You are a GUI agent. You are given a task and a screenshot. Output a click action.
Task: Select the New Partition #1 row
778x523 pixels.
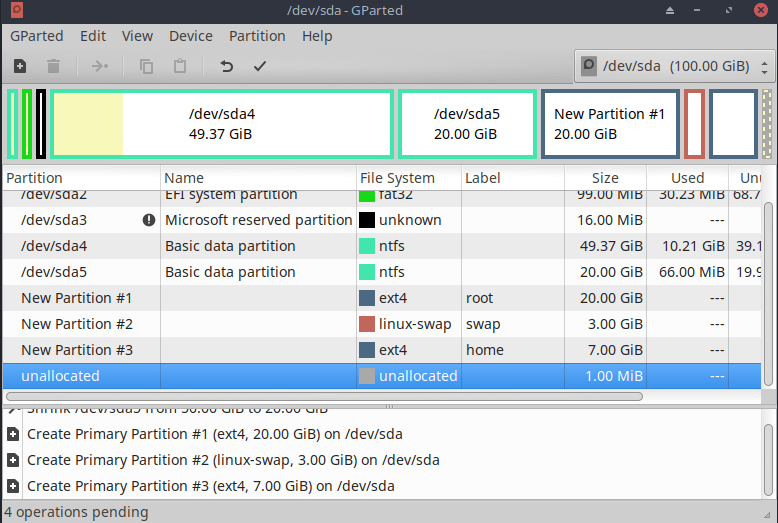(382, 298)
